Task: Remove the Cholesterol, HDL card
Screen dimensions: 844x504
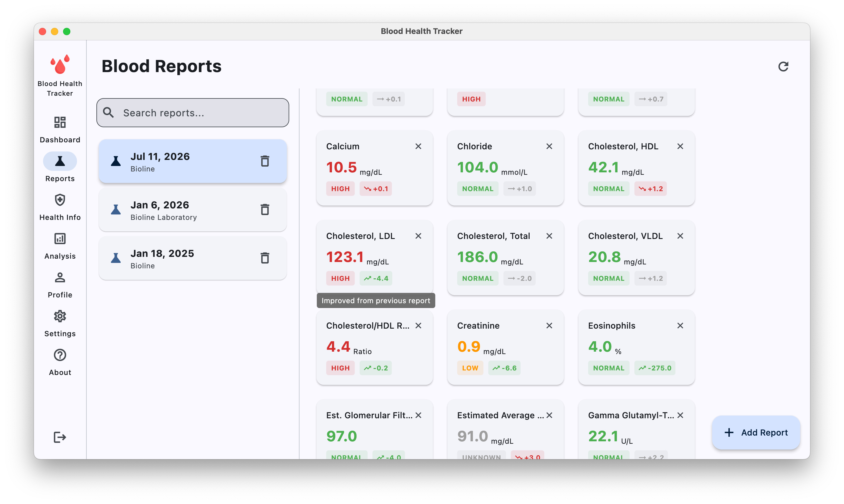Action: (680, 146)
